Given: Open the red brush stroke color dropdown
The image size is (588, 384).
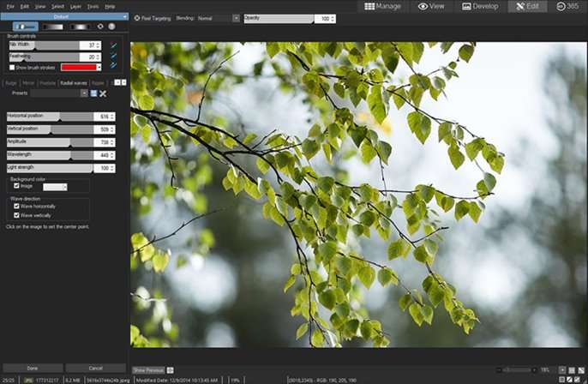Looking at the screenshot, I should point(99,67).
